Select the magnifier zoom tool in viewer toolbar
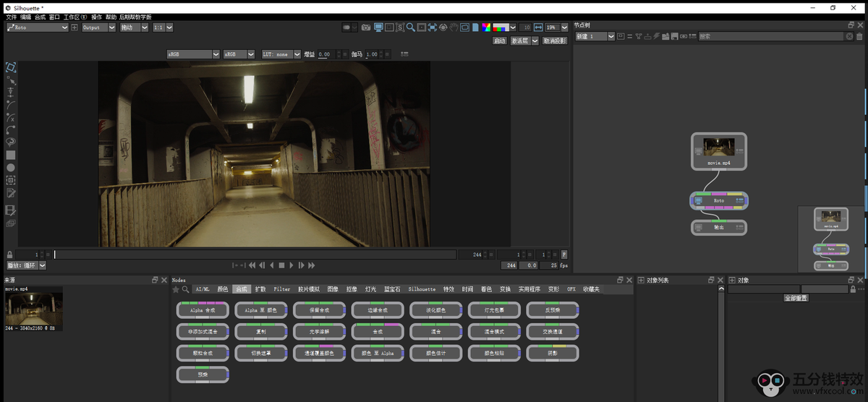868x402 pixels. coord(410,27)
